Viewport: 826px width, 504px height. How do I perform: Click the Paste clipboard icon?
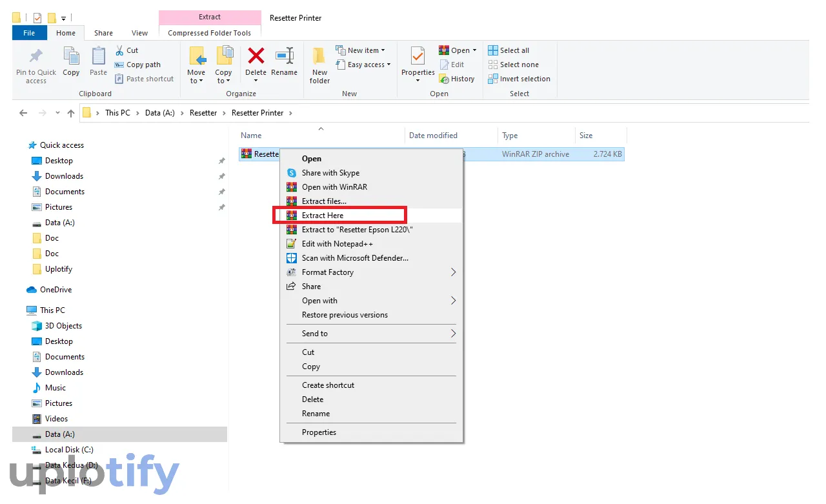click(98, 56)
